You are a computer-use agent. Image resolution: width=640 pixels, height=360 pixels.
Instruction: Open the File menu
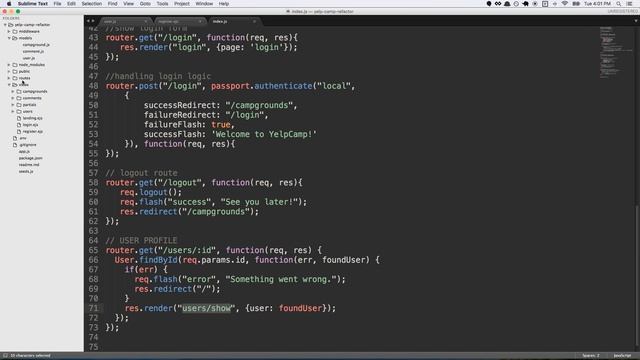point(57,4)
